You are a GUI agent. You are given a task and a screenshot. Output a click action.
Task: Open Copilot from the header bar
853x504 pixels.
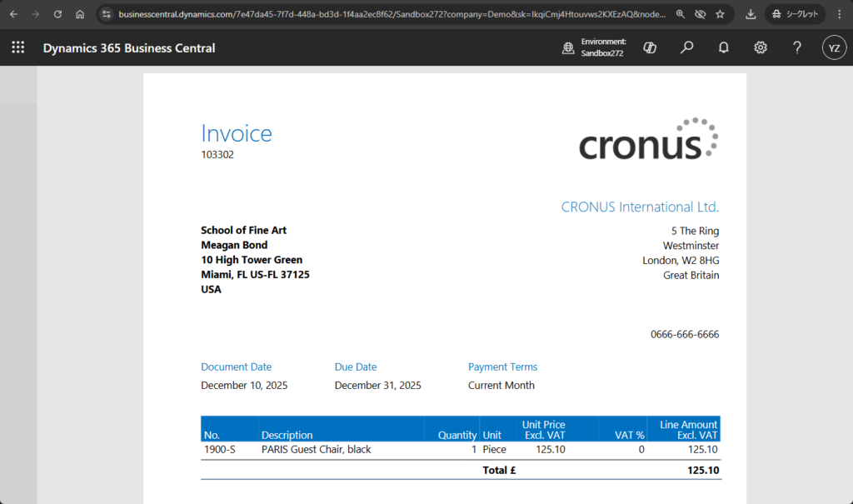[x=650, y=47]
